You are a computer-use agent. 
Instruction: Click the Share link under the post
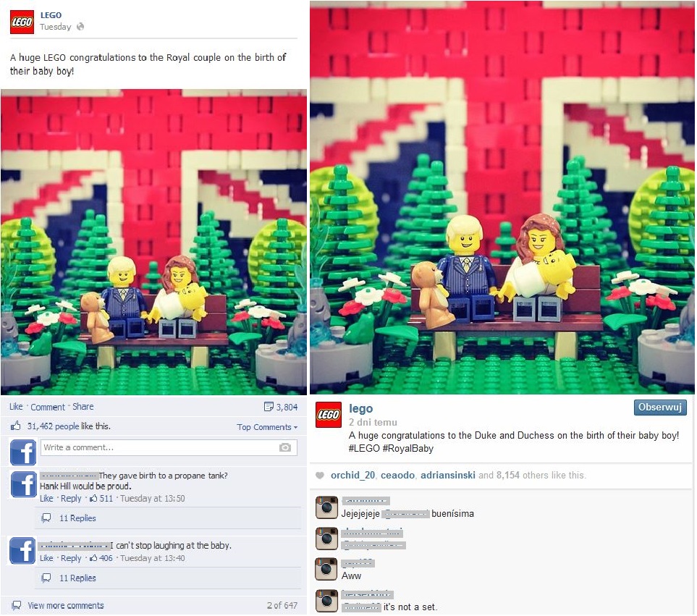tap(83, 407)
